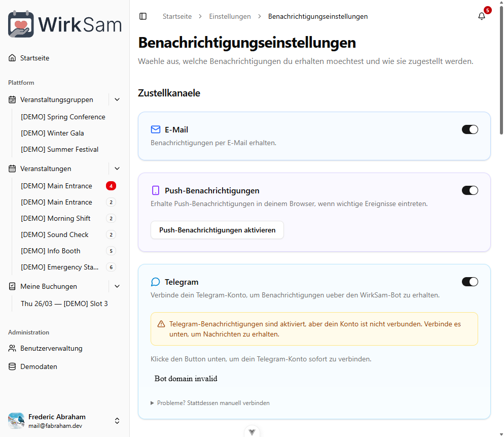
Task: Open [DEMO] Info Booth
Action: (51, 251)
